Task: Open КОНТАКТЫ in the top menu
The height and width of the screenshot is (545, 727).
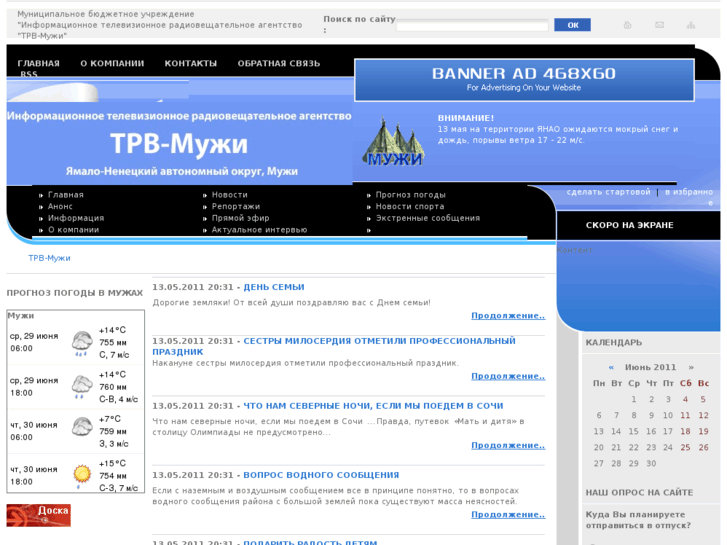Action: coord(191,64)
